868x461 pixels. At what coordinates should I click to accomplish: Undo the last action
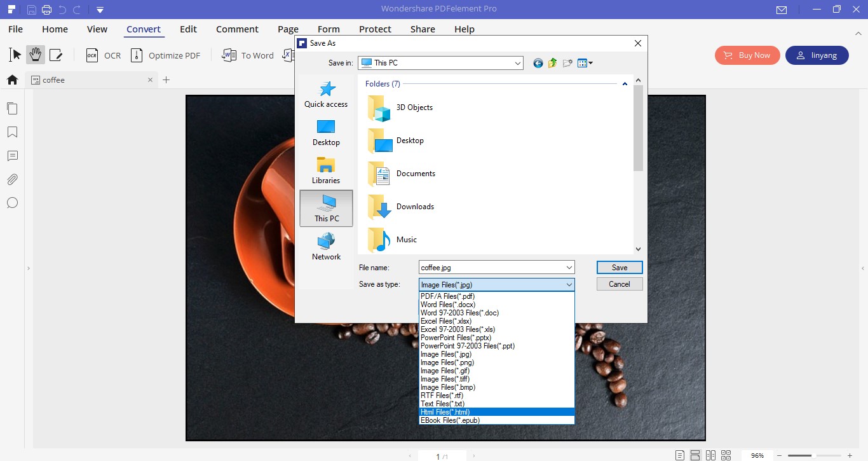tap(62, 9)
